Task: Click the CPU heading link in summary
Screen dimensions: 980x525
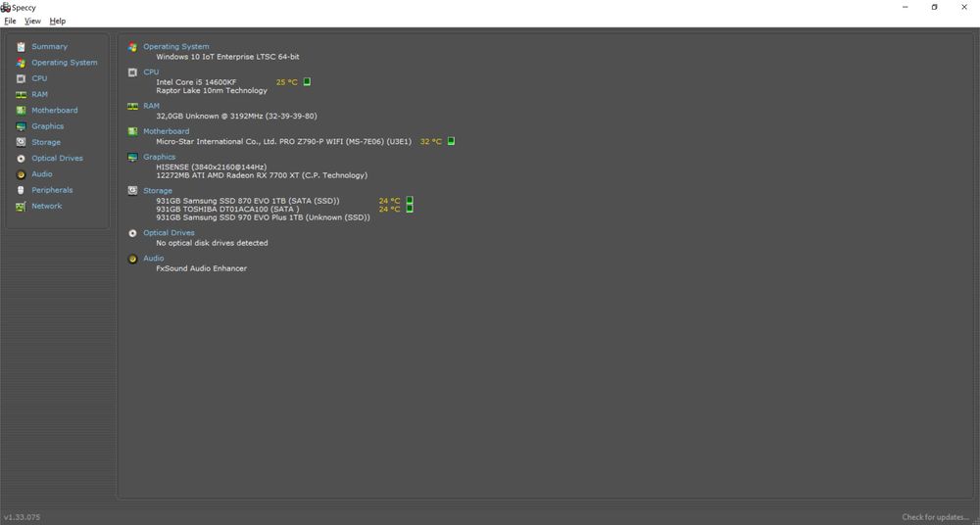Action: click(x=151, y=72)
